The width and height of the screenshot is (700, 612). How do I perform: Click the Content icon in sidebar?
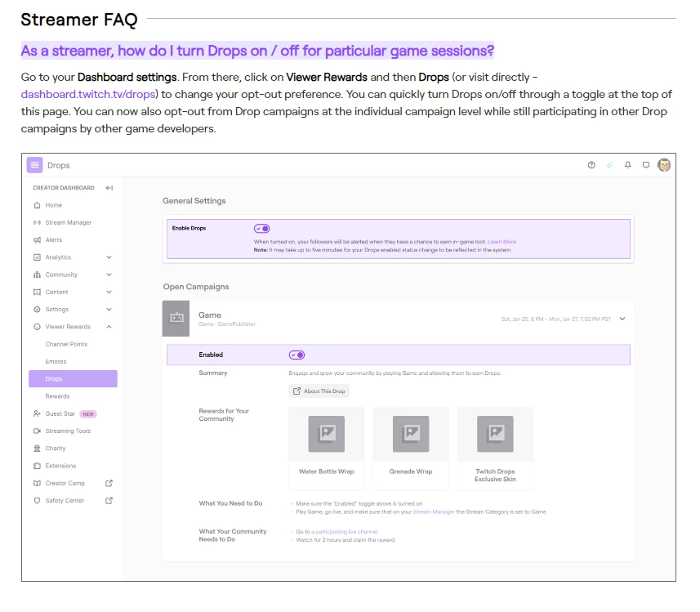pyautogui.click(x=37, y=292)
